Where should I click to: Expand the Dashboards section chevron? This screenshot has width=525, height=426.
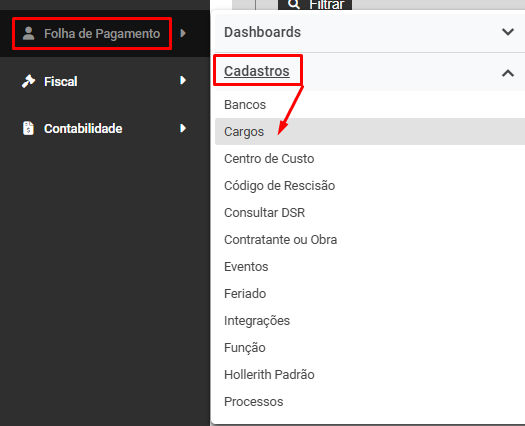(x=508, y=32)
